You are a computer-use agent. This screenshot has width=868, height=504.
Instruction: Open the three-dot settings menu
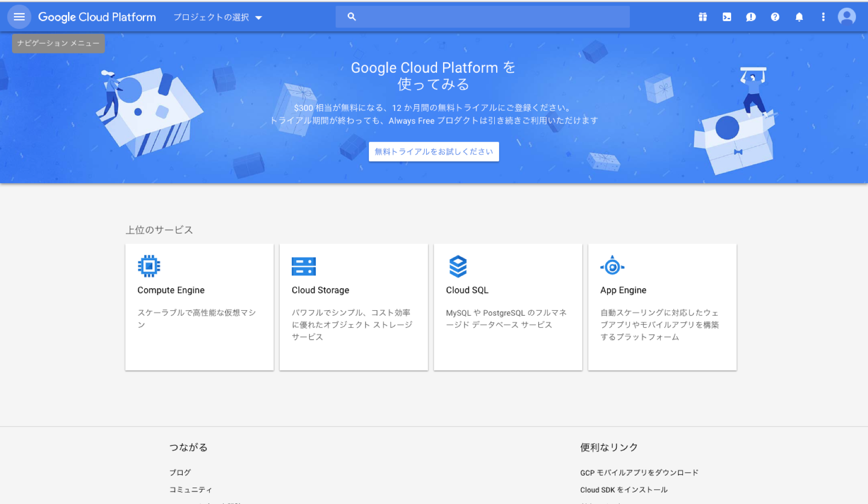click(823, 17)
